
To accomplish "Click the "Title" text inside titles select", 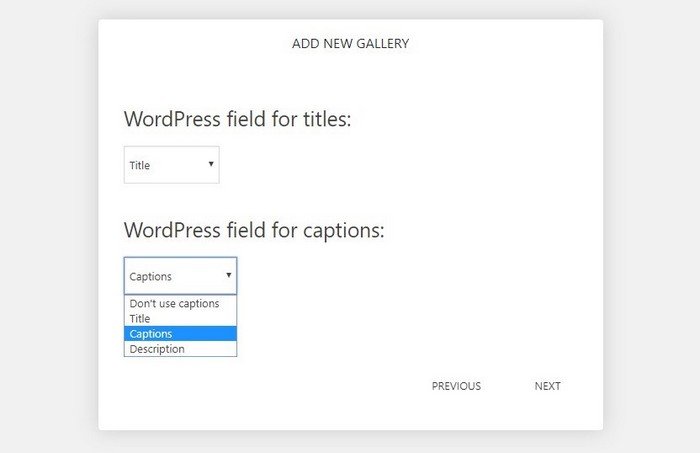I will pyautogui.click(x=140, y=165).
